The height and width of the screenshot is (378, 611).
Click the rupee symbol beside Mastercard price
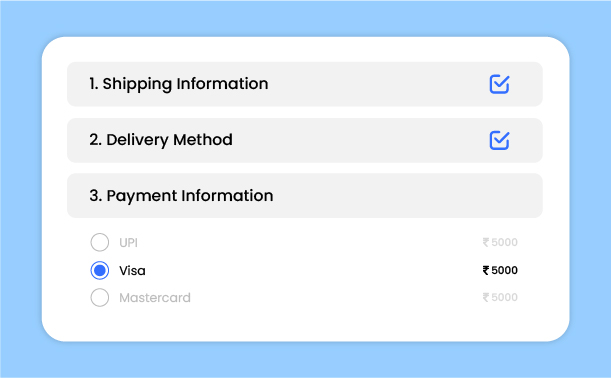pos(486,298)
